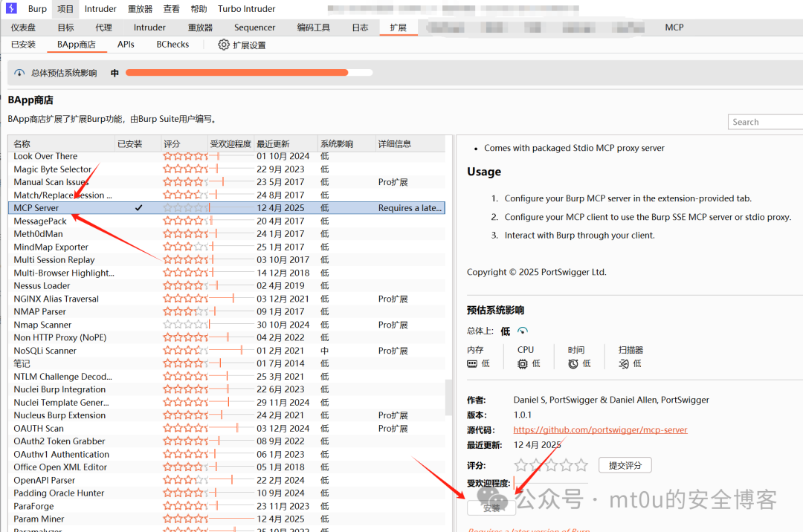The width and height of the screenshot is (803, 532).
Task: Select the OAuth2 Token Grabber extension
Action: coord(226,441)
